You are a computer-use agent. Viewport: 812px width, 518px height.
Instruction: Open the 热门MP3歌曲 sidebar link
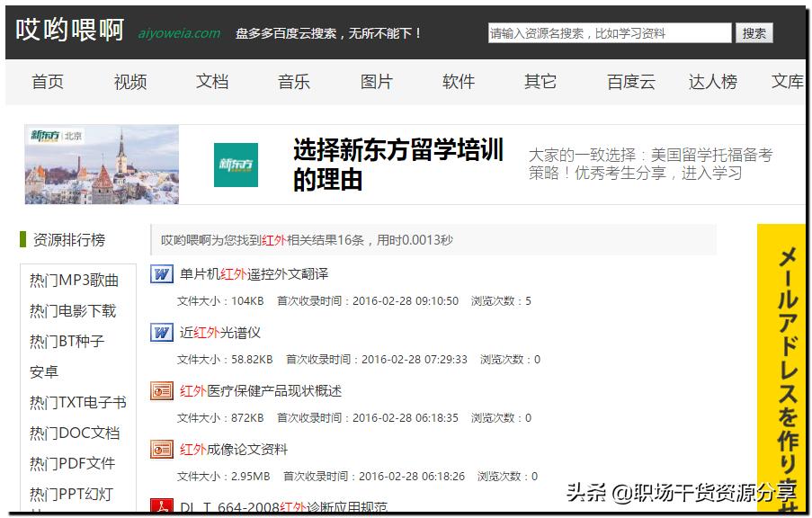(x=74, y=281)
